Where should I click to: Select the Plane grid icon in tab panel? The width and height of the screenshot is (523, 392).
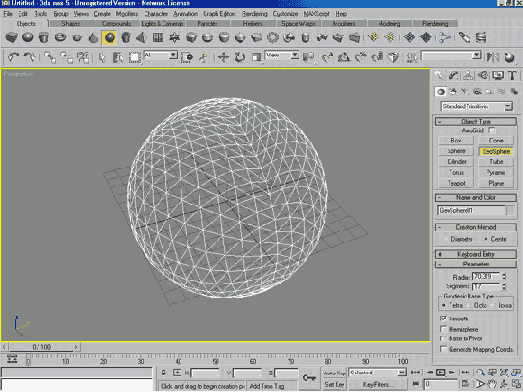158,38
